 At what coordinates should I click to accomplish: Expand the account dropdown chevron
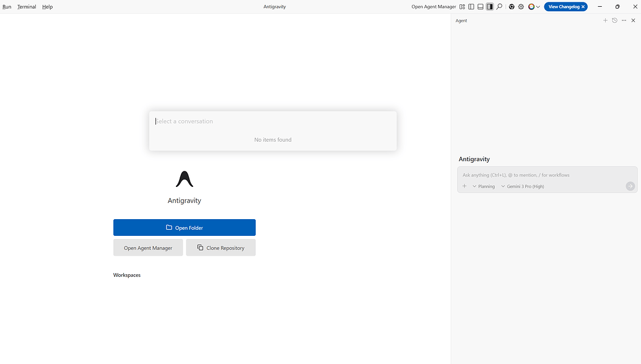coord(538,7)
